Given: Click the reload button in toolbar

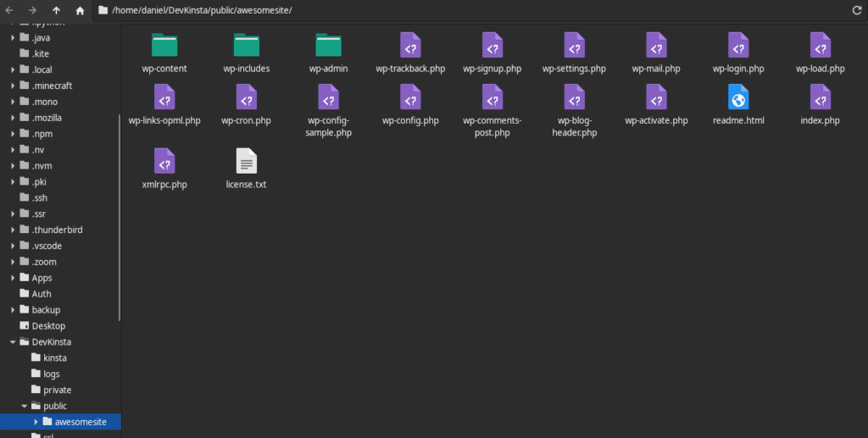Looking at the screenshot, I should [856, 10].
